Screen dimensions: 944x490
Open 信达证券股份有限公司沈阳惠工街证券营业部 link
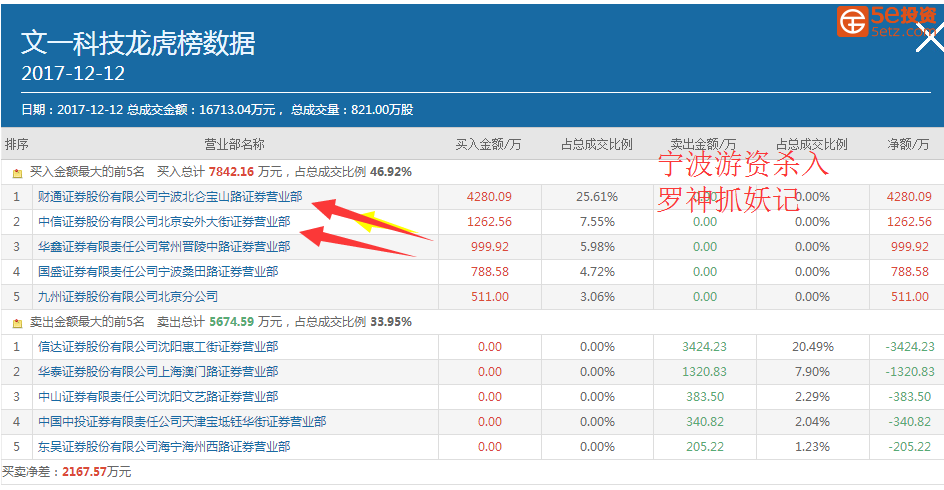tap(158, 347)
